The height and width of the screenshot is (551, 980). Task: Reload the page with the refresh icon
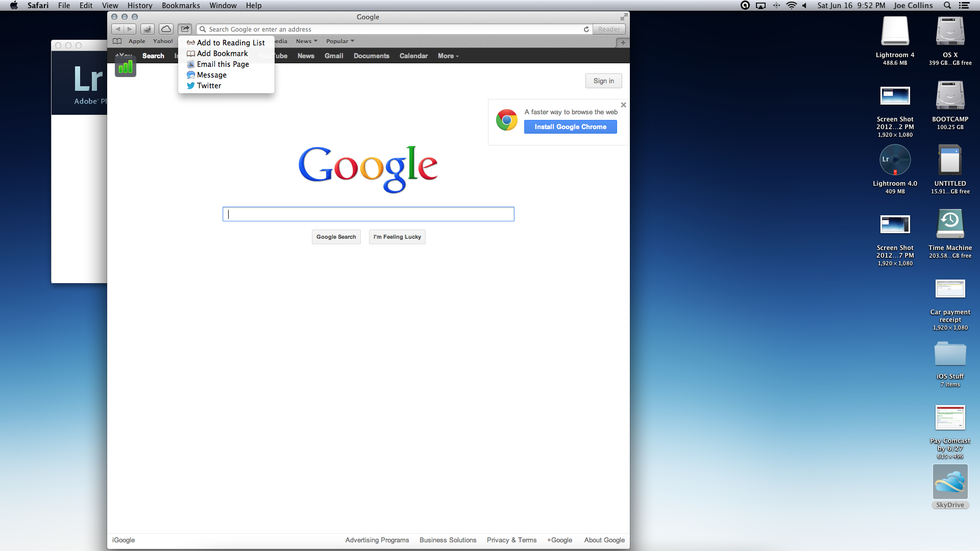[586, 29]
